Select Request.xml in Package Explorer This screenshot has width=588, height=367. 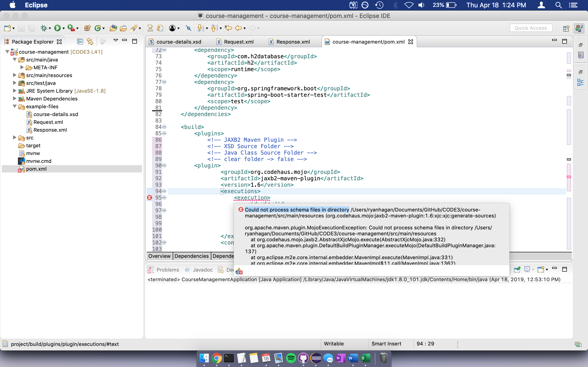pyautogui.click(x=48, y=122)
